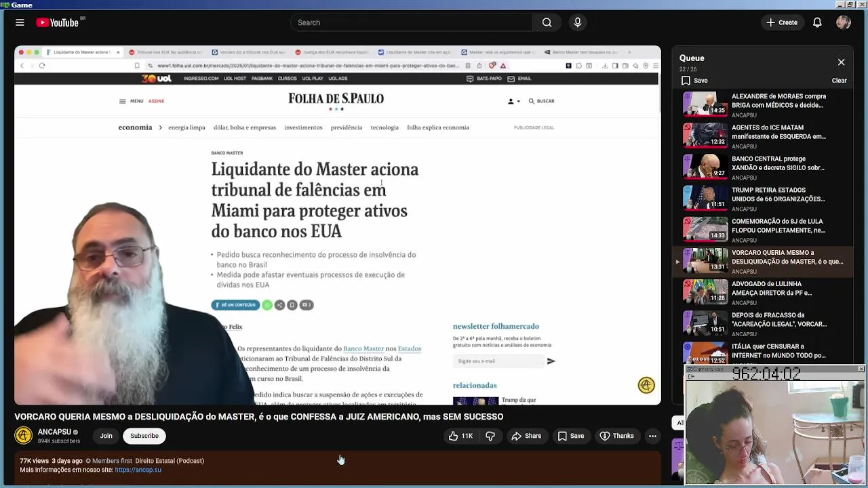Viewport: 868px width, 488px height.
Task: Open the YouTube hamburger guide menu
Action: [x=20, y=22]
